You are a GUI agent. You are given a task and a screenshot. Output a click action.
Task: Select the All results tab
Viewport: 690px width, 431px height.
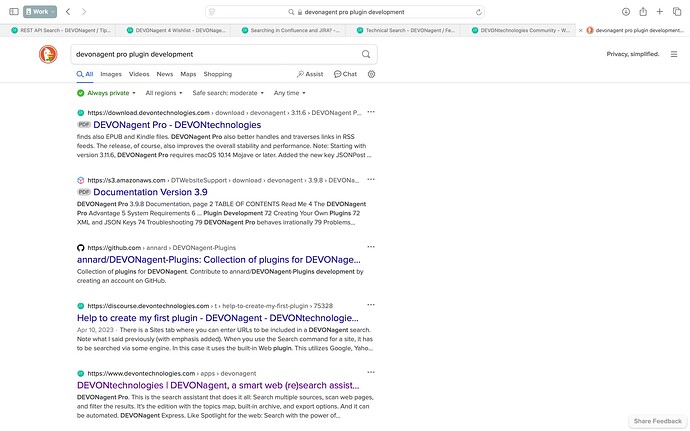85,74
